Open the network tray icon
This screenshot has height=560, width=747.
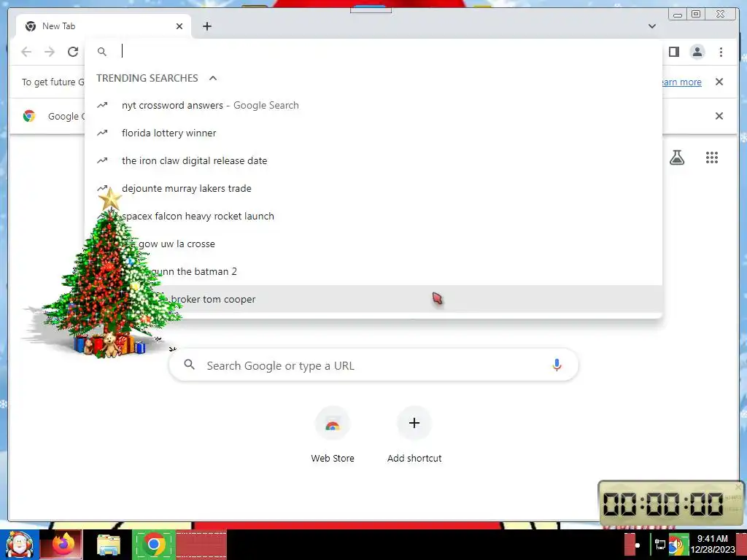pyautogui.click(x=659, y=545)
